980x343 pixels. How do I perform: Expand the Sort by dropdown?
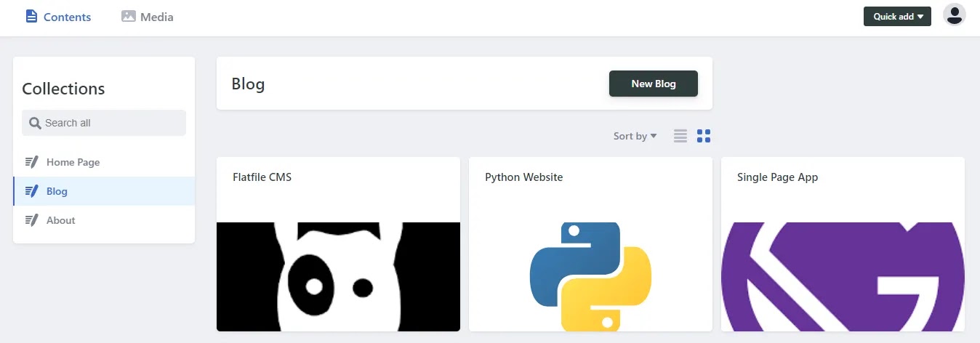pos(635,136)
